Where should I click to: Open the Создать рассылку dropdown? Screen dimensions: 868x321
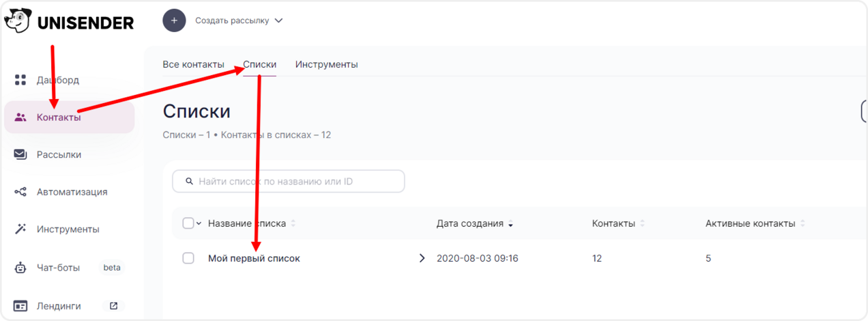tap(239, 20)
